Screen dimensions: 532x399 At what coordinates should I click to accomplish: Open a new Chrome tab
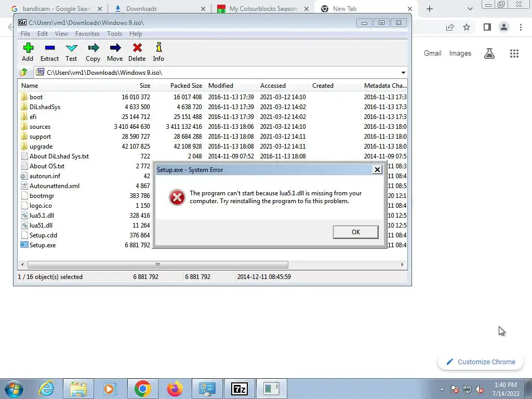[430, 9]
